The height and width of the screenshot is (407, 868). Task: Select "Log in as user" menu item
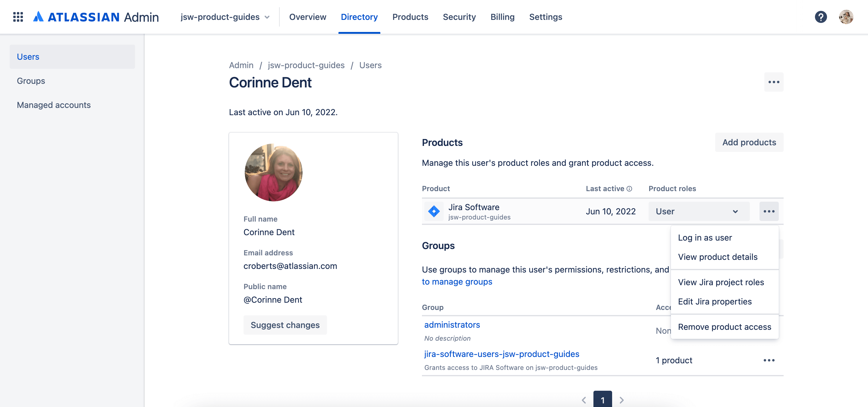click(705, 238)
